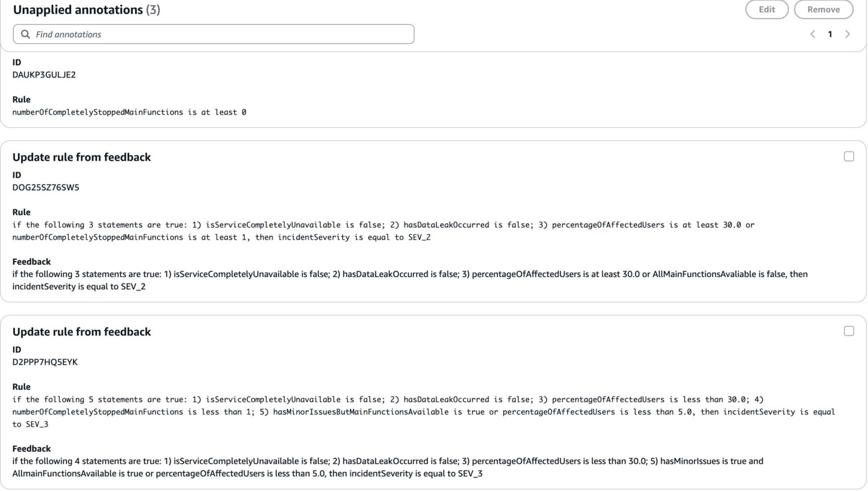Image resolution: width=868 pixels, height=491 pixels.
Task: Select the ID text DAUKP3GULJE2
Action: pos(44,75)
